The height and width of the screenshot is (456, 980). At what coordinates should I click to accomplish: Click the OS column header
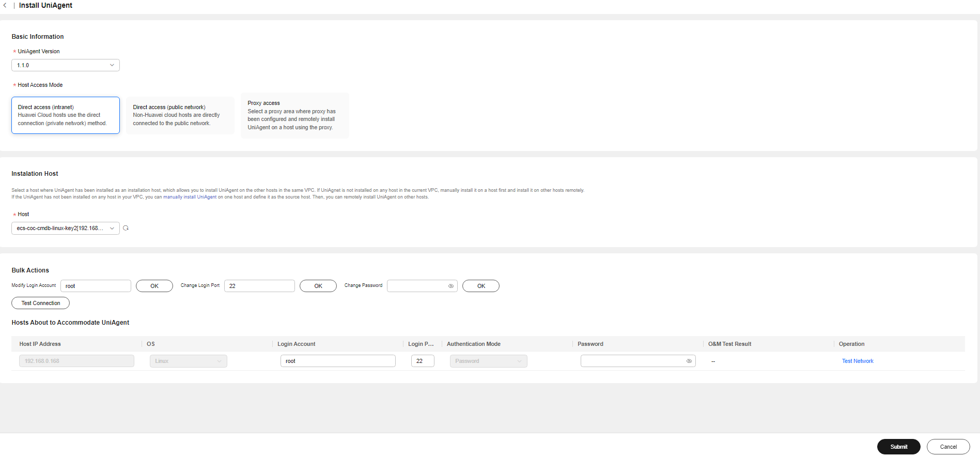[x=151, y=344]
